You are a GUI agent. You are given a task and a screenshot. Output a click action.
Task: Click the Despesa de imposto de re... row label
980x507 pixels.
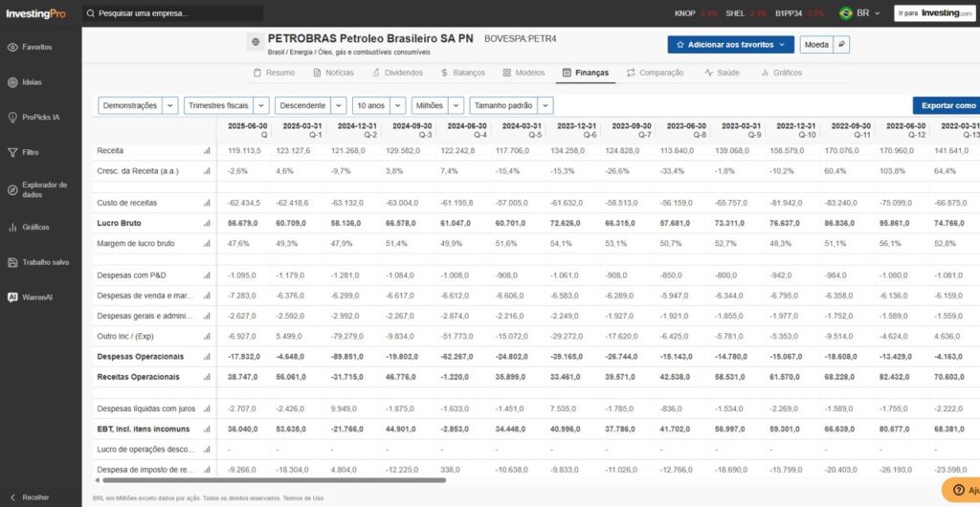pyautogui.click(x=145, y=470)
